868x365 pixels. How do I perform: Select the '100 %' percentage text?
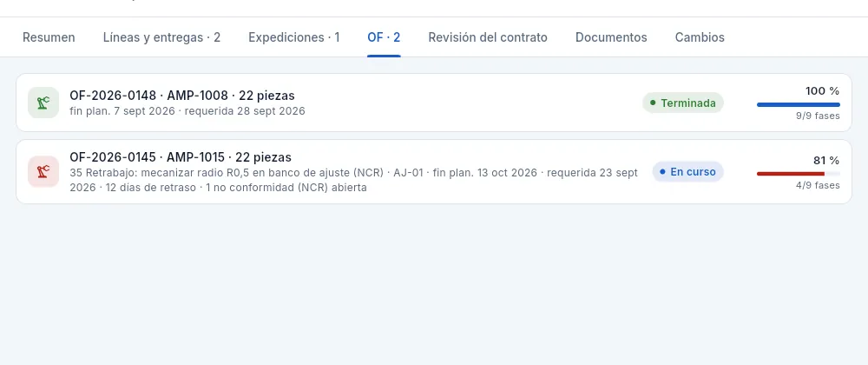(x=822, y=91)
